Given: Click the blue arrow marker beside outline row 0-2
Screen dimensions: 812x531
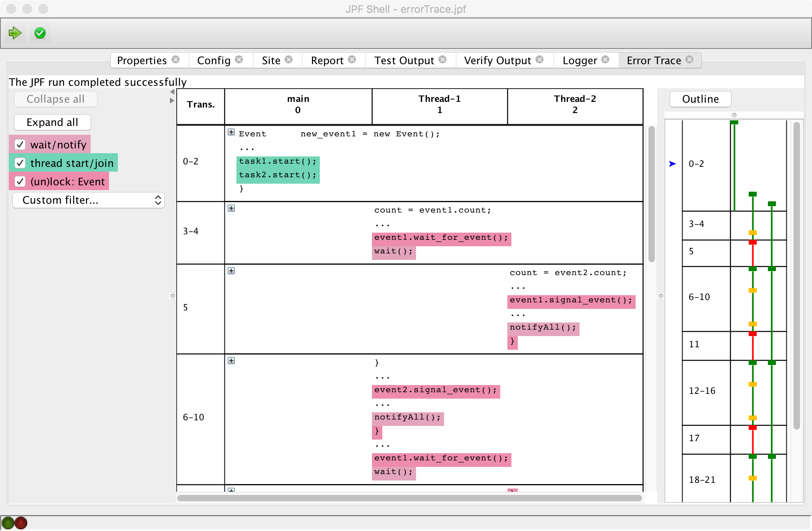Looking at the screenshot, I should coord(673,164).
